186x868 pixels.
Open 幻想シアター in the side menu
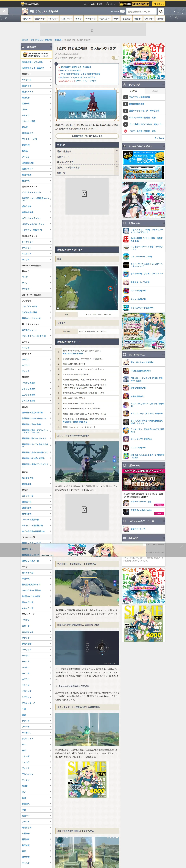[37, 169]
